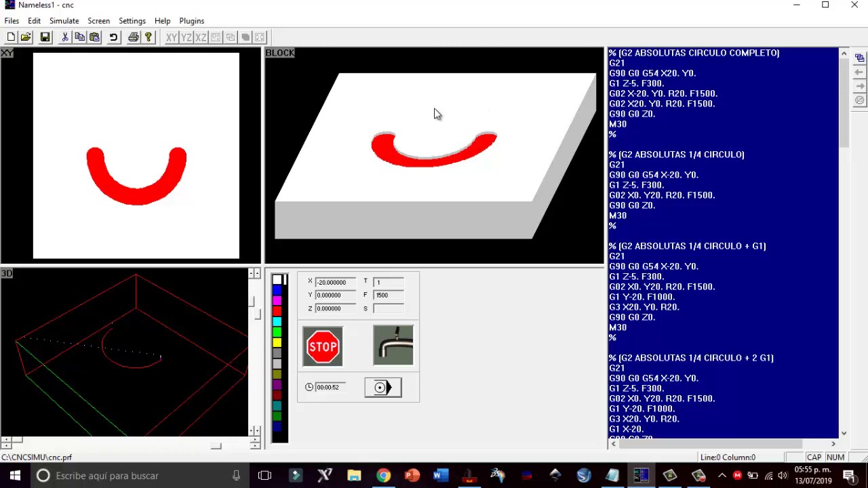Open the Simulate menu

tap(64, 21)
